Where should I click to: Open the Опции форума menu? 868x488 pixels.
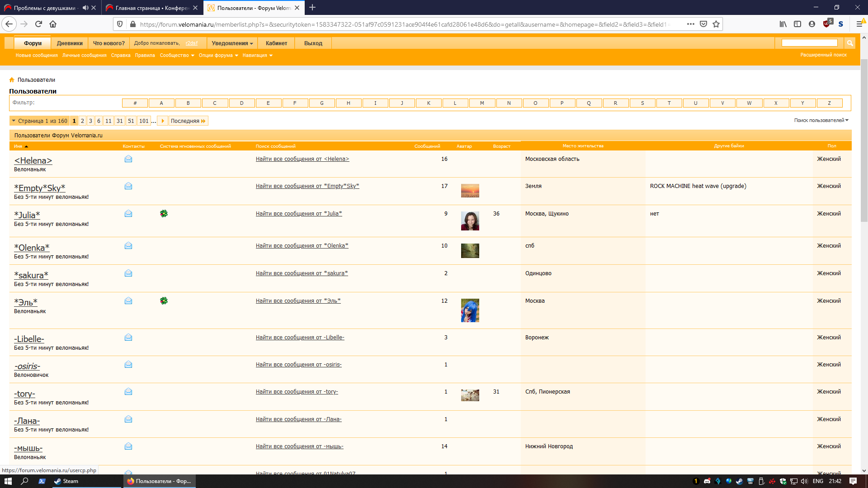tap(218, 56)
